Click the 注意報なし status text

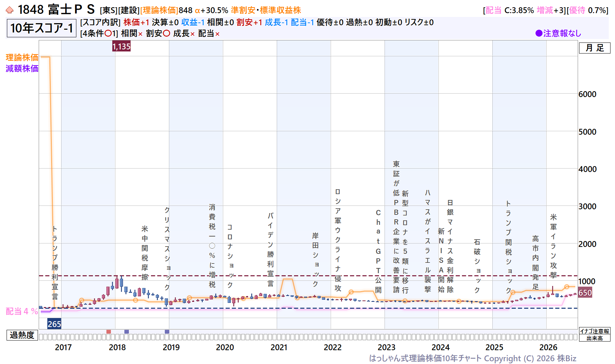pos(562,33)
